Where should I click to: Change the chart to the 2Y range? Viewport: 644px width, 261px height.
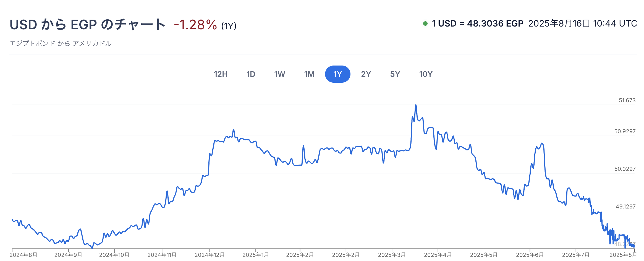(x=366, y=74)
